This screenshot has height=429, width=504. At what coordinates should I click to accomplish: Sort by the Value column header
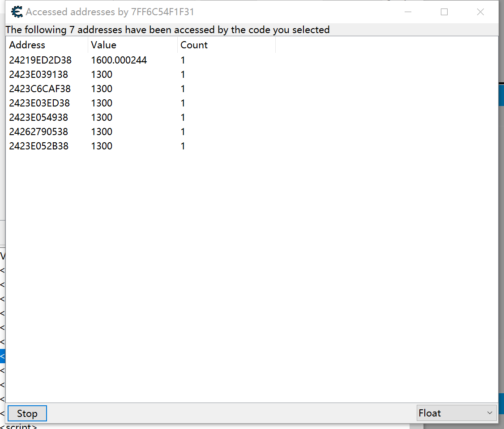pyautogui.click(x=103, y=45)
